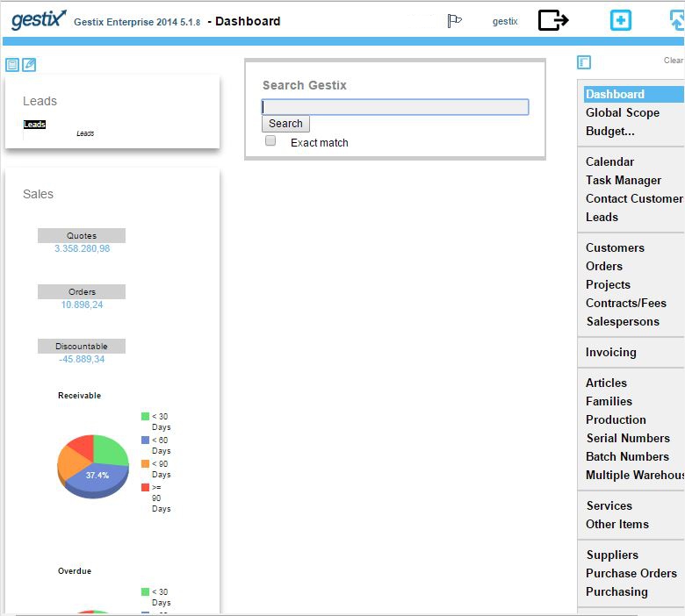Click the gestix logo
Image resolution: width=685 pixels, height=616 pixels.
click(x=39, y=19)
